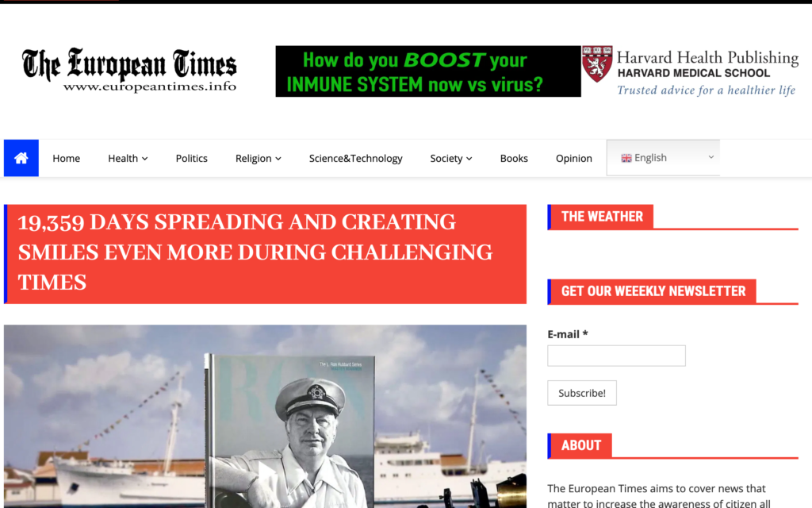Click the ABOUT section heading
The width and height of the screenshot is (812, 508).
[581, 446]
